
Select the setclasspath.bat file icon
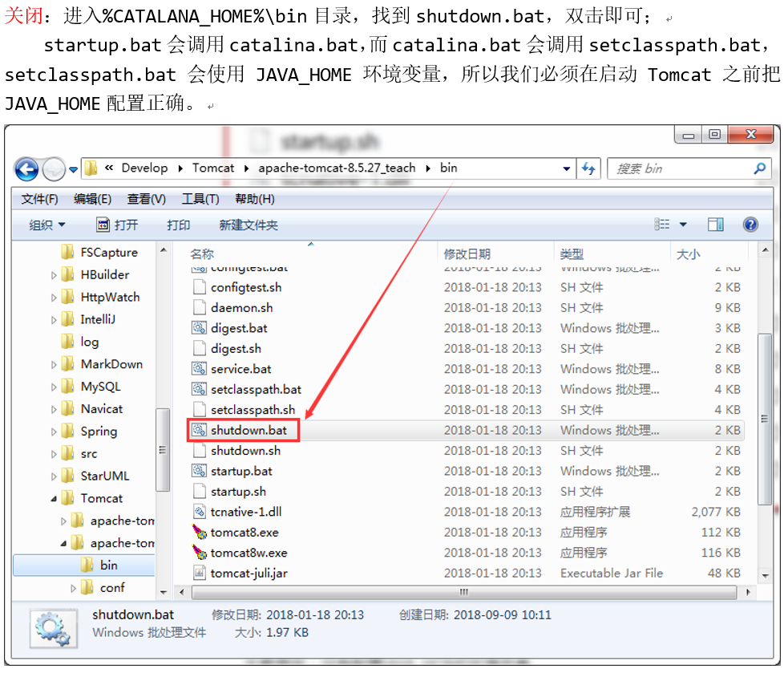pos(199,389)
